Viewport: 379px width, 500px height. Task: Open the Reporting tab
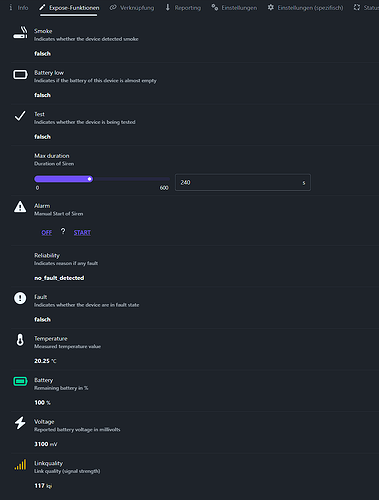(x=183, y=7)
